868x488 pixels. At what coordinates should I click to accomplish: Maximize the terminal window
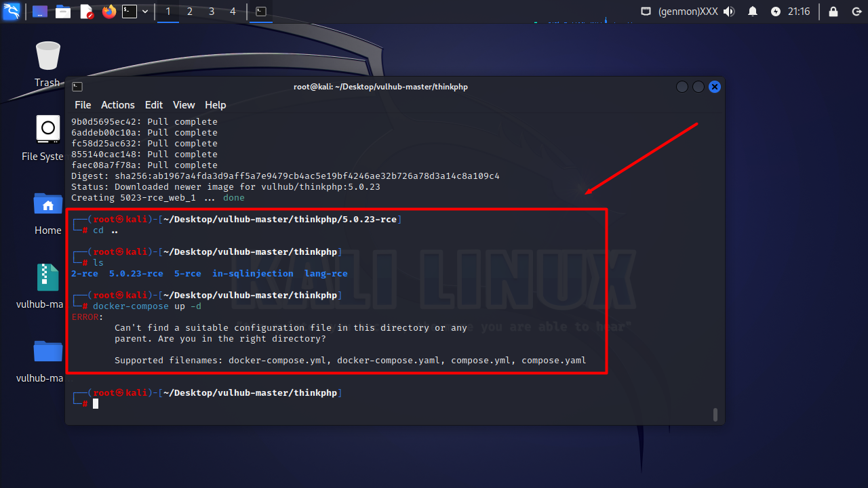[698, 87]
